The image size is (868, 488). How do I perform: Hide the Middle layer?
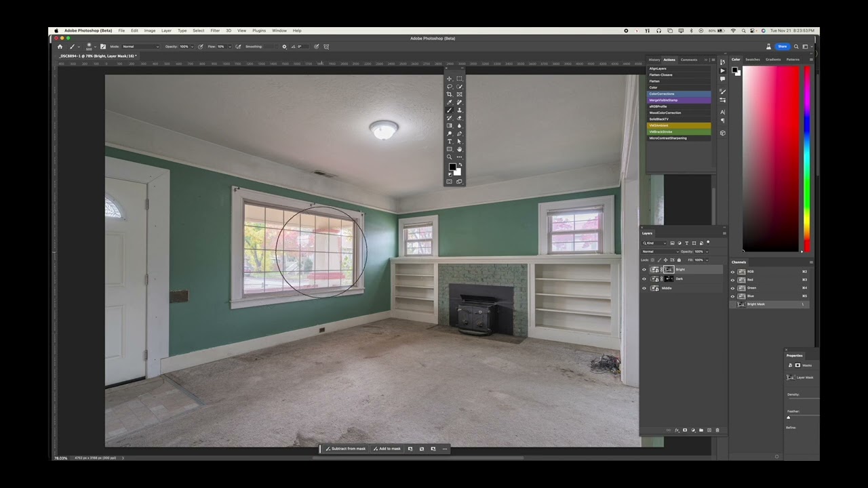pos(644,288)
